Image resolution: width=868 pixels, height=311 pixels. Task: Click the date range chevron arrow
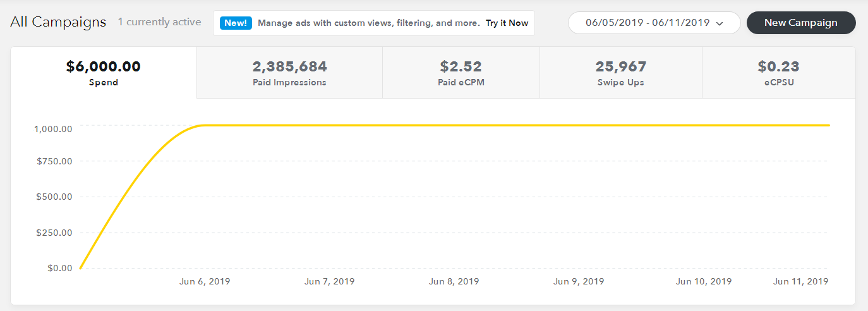(x=720, y=23)
